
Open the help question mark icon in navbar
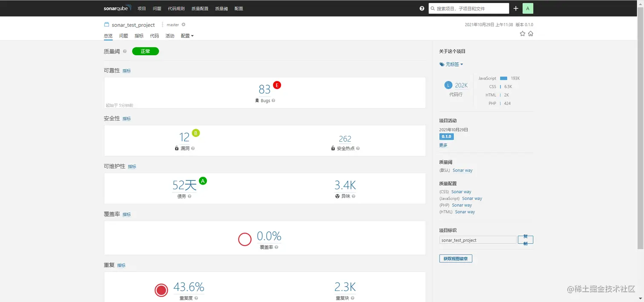422,8
